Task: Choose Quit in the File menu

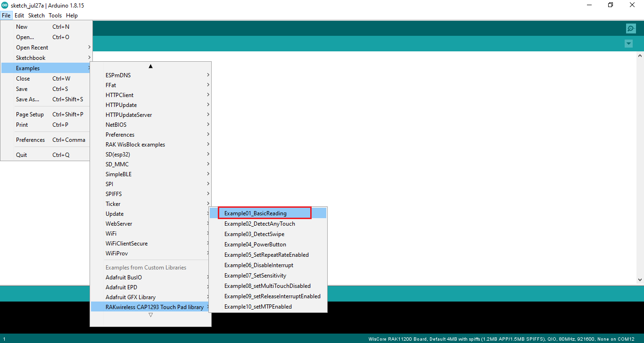Action: pos(46,155)
